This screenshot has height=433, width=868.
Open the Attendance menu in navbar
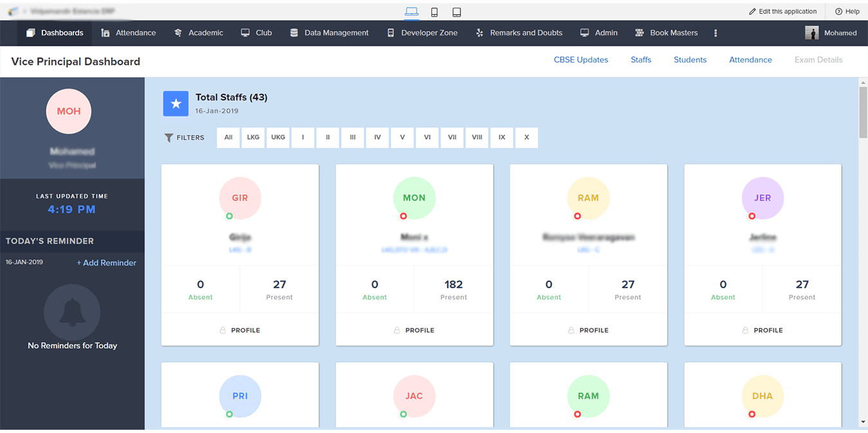129,33
